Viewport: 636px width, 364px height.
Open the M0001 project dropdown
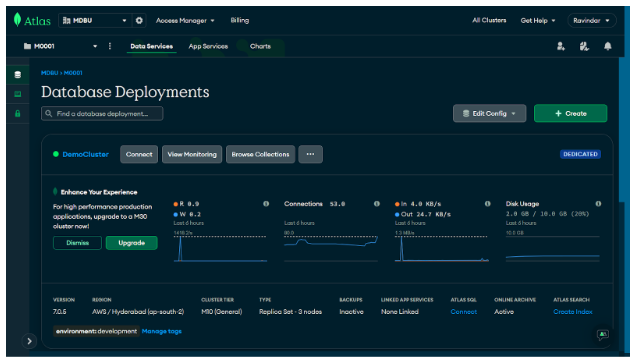60,46
